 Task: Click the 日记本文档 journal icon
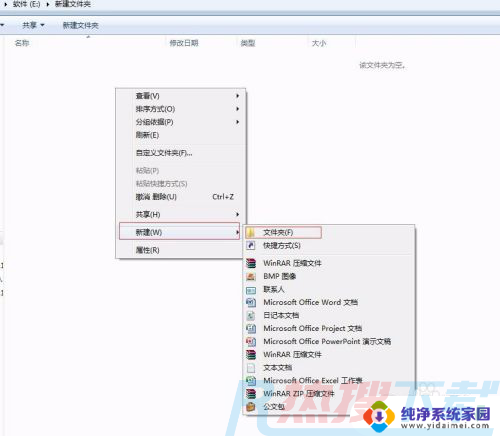point(251,315)
